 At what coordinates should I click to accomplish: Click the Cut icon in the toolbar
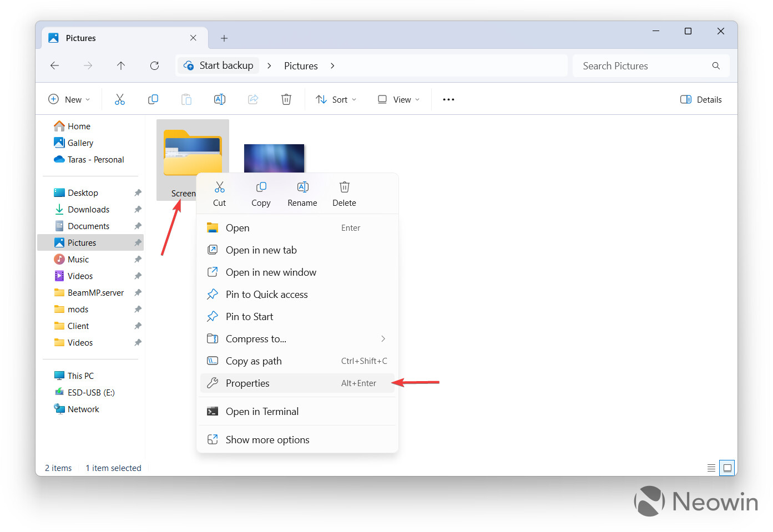point(120,99)
